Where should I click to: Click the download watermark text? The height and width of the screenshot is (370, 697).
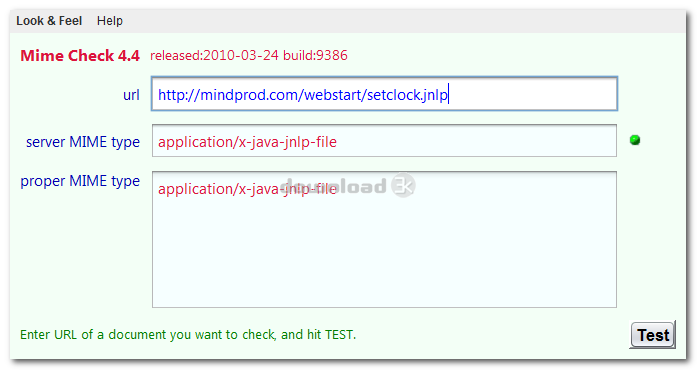333,186
